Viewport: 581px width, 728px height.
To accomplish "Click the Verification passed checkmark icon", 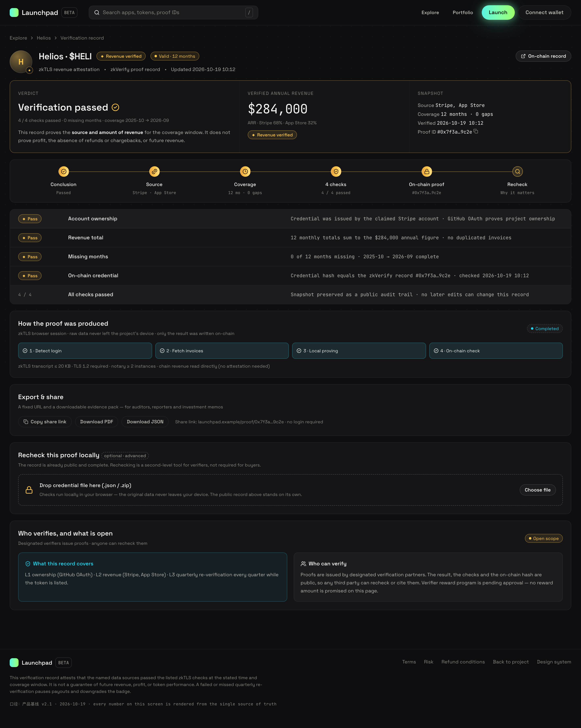I will pyautogui.click(x=115, y=107).
